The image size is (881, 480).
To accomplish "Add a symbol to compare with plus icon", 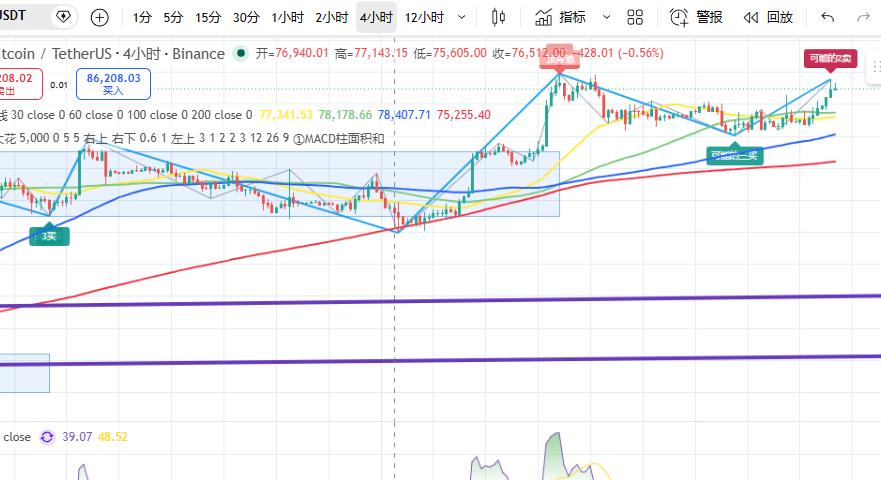I will click(x=99, y=18).
